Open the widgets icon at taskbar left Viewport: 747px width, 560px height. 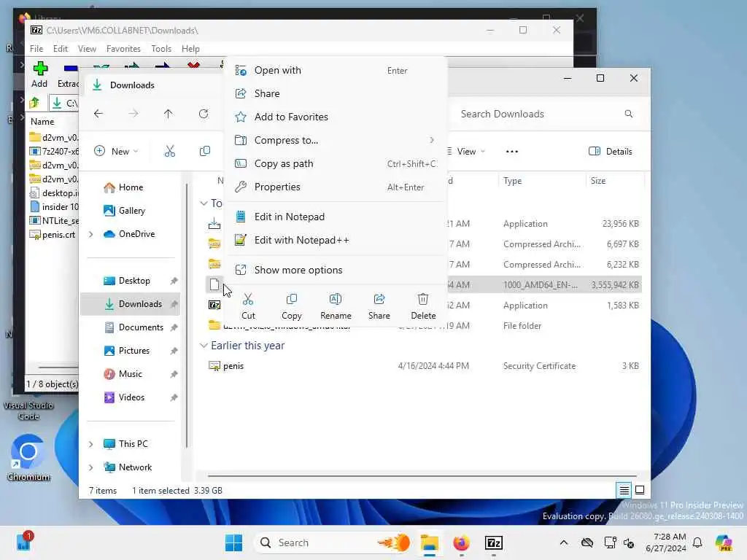pyautogui.click(x=24, y=542)
